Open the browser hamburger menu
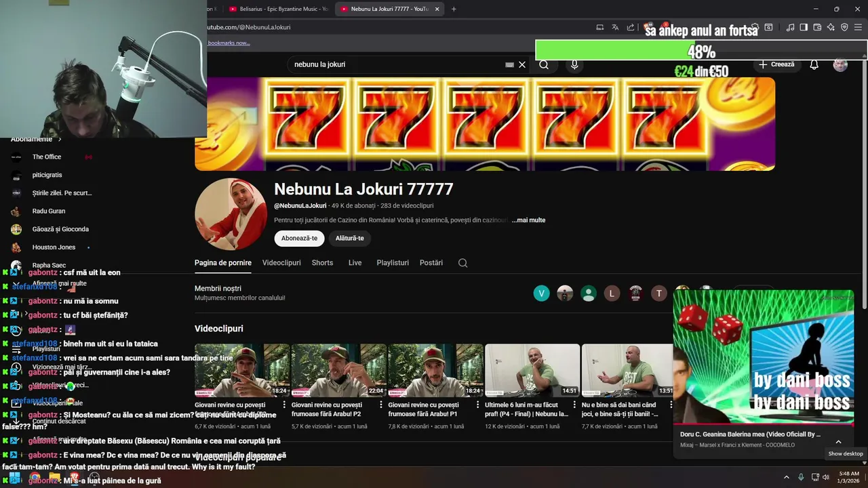Image resolution: width=868 pixels, height=488 pixels. 859,27
